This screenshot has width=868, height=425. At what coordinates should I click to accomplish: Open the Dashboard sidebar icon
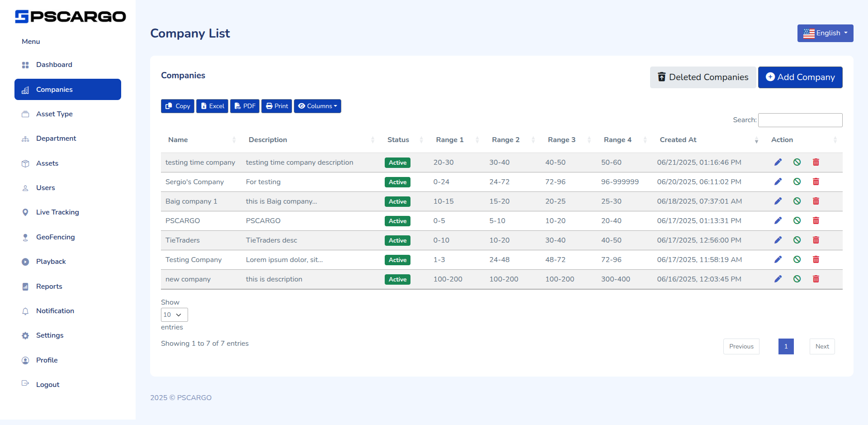click(25, 65)
